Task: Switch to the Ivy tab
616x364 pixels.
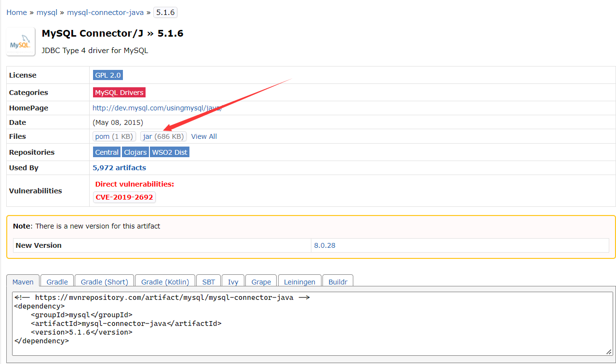Action: tap(233, 282)
